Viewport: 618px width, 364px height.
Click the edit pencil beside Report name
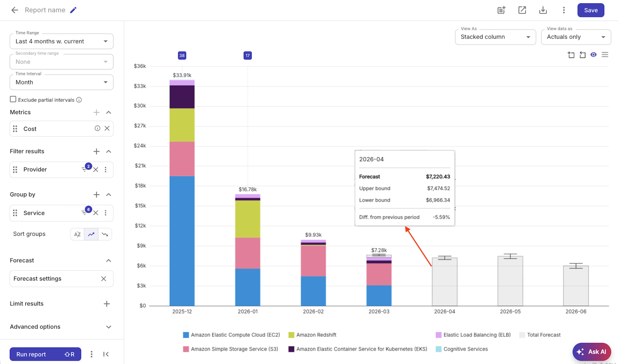73,10
